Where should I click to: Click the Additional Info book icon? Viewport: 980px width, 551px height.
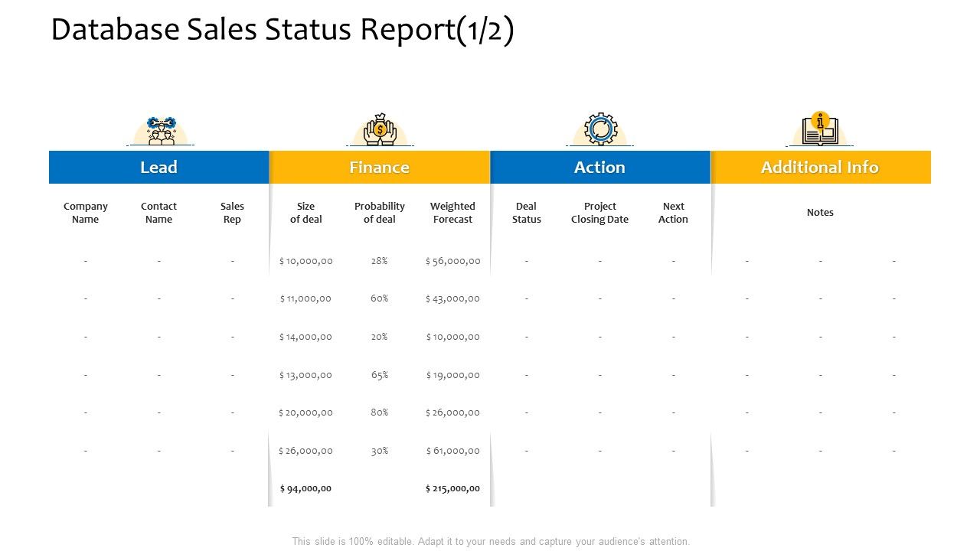[x=820, y=129]
